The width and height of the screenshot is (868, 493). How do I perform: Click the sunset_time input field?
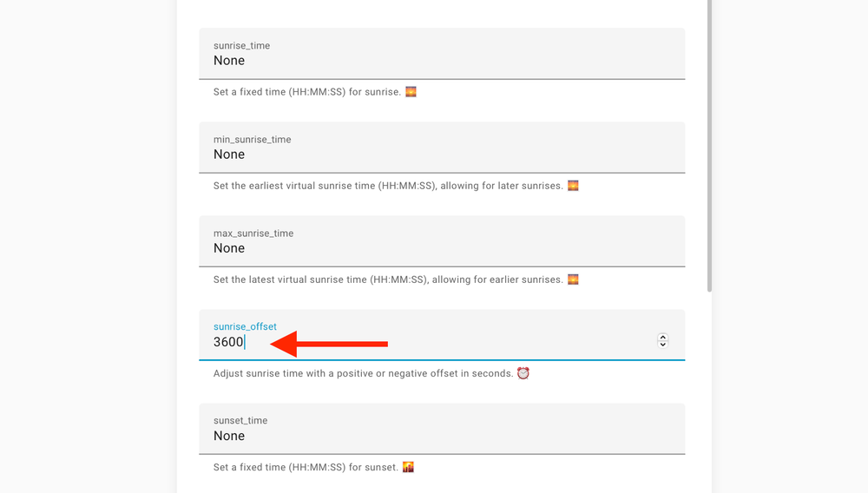pyautogui.click(x=442, y=429)
